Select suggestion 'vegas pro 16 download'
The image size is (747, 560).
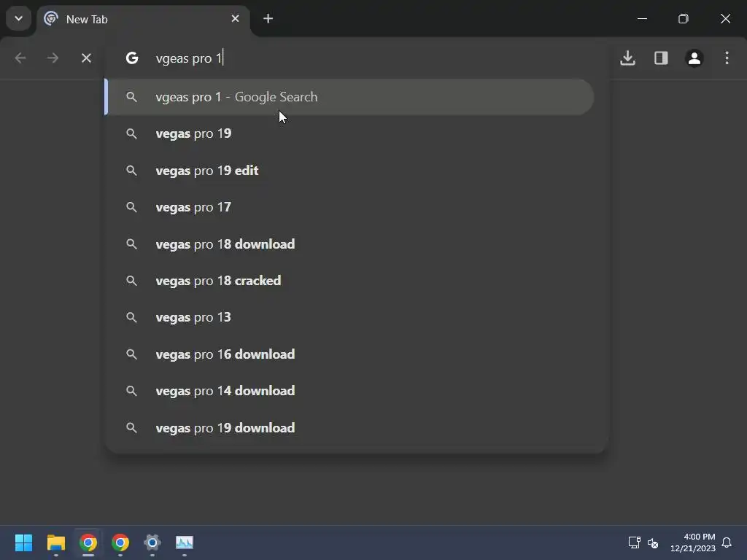(349, 354)
